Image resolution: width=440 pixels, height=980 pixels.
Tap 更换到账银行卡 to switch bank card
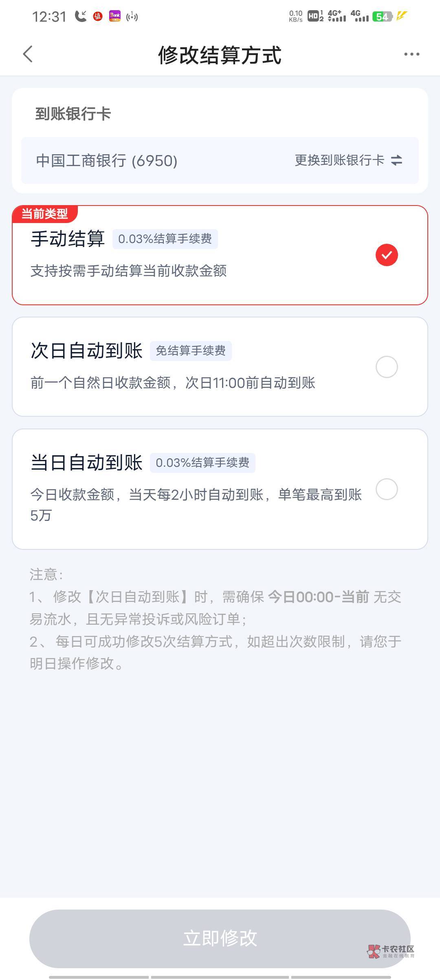click(x=339, y=160)
